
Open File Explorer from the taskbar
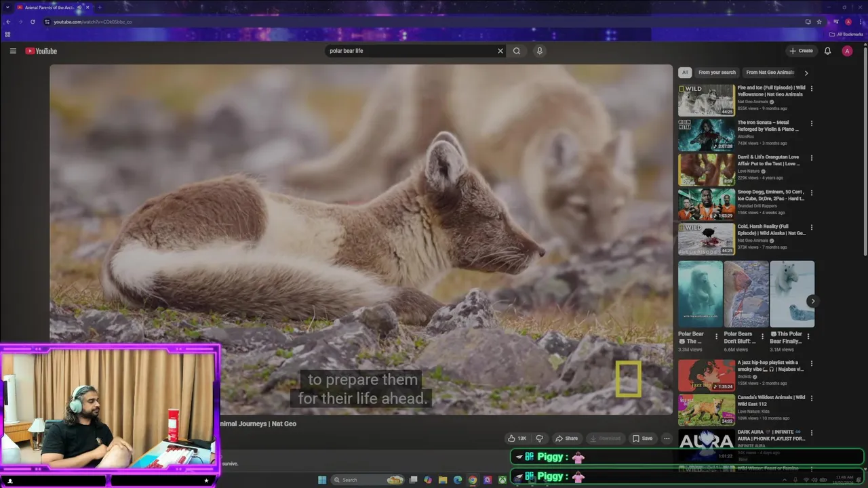click(443, 480)
